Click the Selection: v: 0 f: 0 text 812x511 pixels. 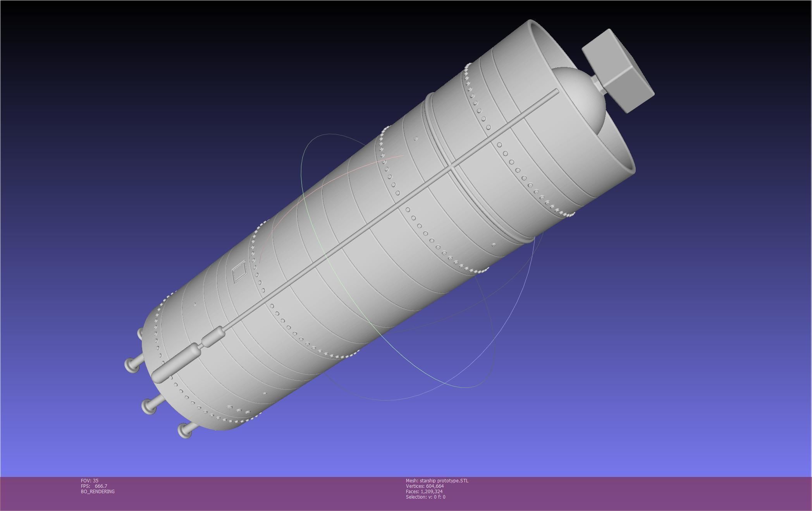(425, 497)
